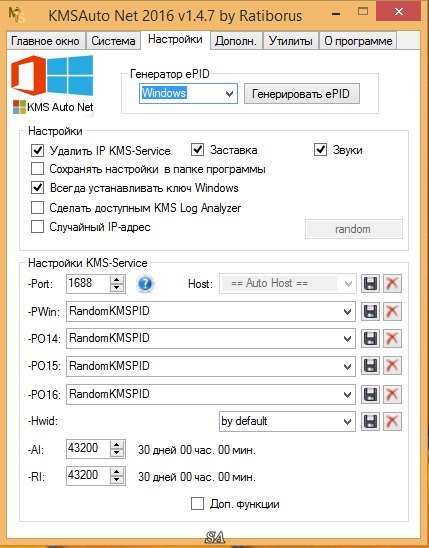The height and width of the screenshot is (548, 429).
Task: Enable the Случайный IP-адрес checkbox
Action: coord(37,226)
